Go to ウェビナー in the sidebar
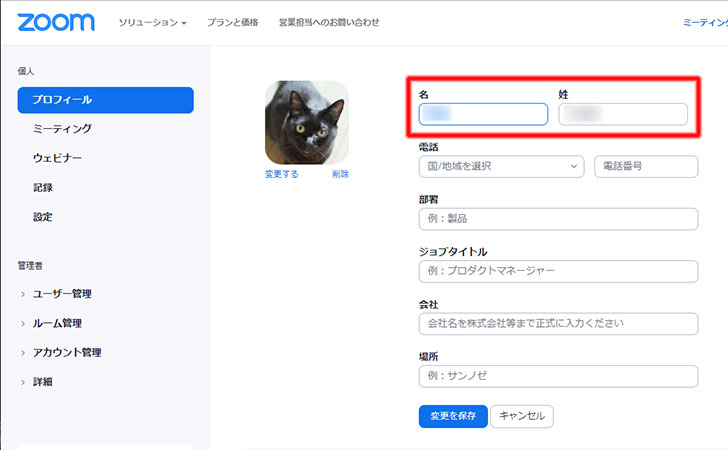Screen dimensions: 728x450 click(x=57, y=158)
